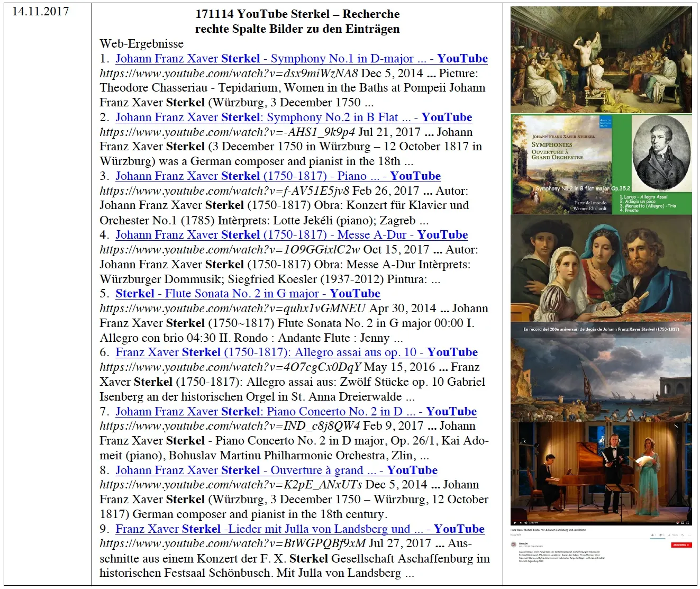
Task: Open Sterkel Flute Sonata No. 2 link
Action: pyautogui.click(x=248, y=294)
